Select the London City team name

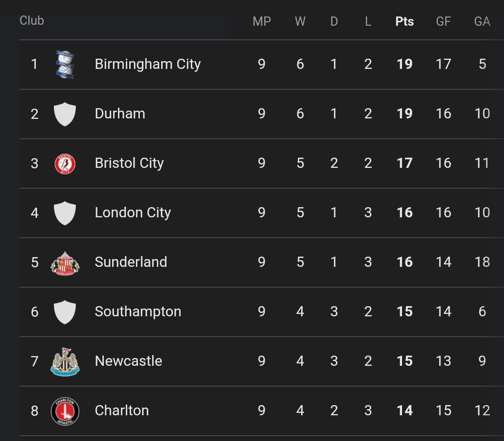coord(133,212)
